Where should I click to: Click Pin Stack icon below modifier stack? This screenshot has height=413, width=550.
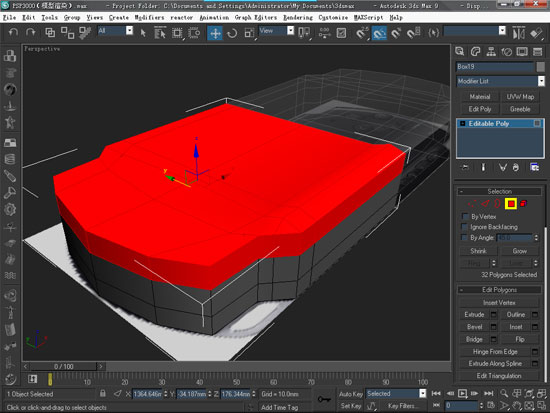point(465,167)
